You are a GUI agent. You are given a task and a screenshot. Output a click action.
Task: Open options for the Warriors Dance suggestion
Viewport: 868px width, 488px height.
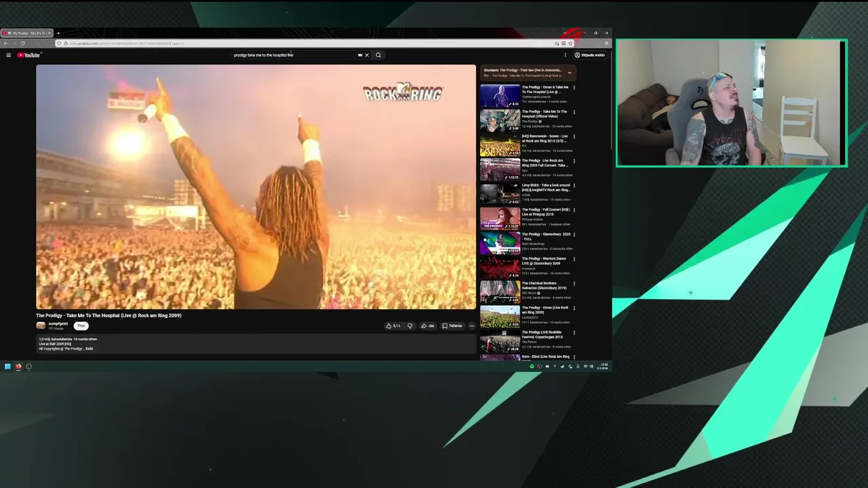tap(574, 259)
